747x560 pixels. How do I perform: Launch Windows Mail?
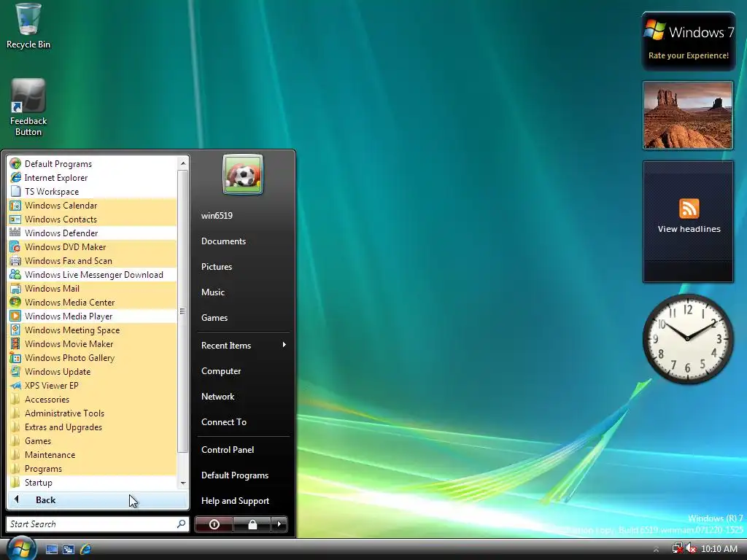(93, 289)
